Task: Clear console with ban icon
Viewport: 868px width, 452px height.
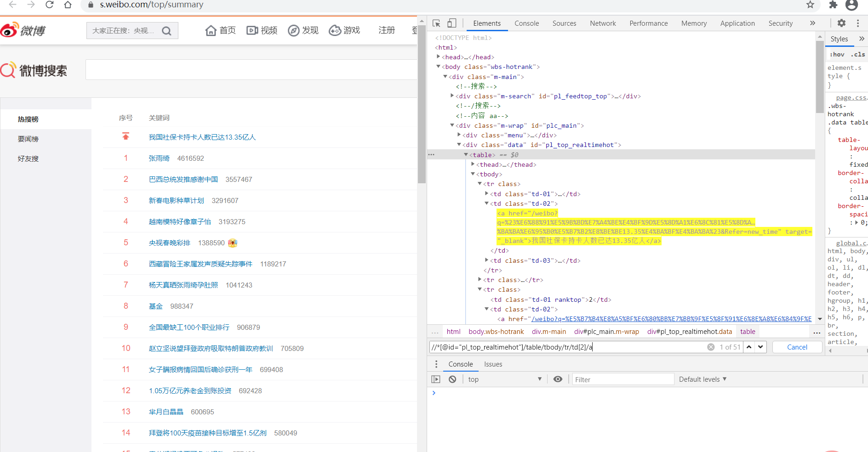Action: pyautogui.click(x=452, y=379)
